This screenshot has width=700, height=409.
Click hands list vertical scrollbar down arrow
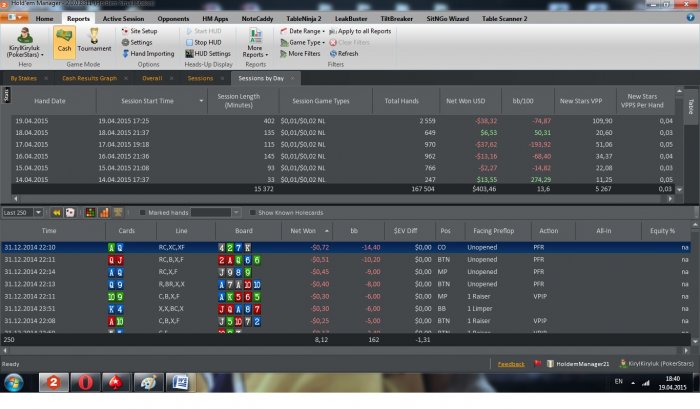695,342
